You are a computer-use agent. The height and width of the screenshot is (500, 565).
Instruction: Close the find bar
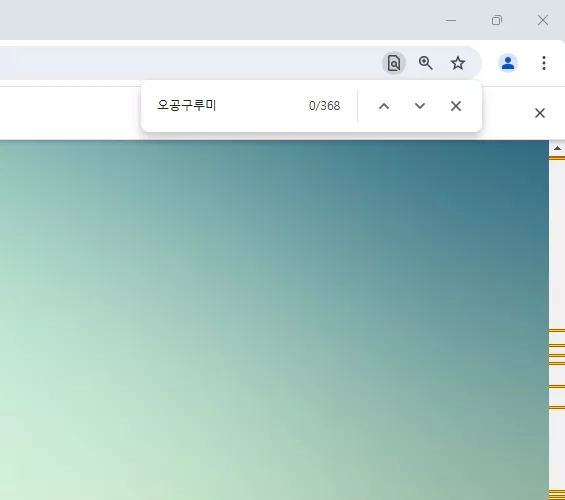coord(456,106)
